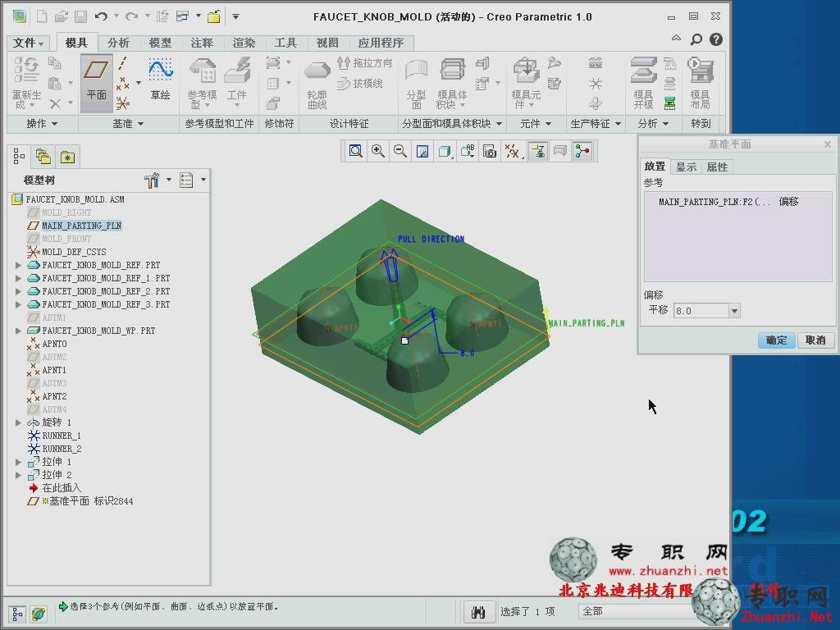Toggle datum display filters icon
This screenshot has height=630, width=840.
point(512,151)
